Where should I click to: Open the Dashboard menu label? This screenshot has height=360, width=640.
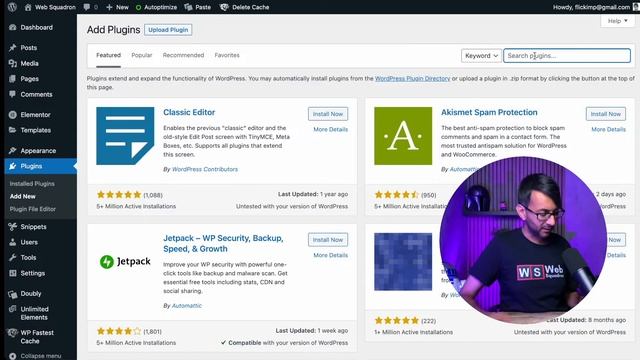click(37, 27)
